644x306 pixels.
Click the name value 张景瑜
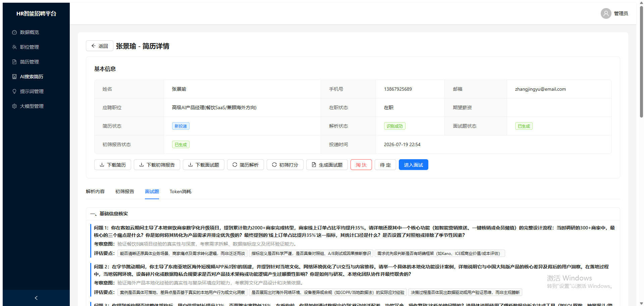(179, 89)
